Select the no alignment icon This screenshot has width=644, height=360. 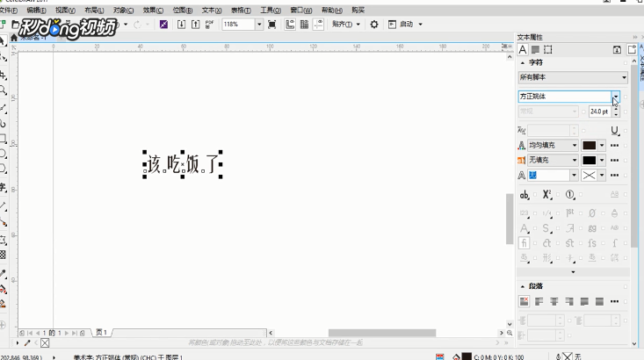[524, 301]
